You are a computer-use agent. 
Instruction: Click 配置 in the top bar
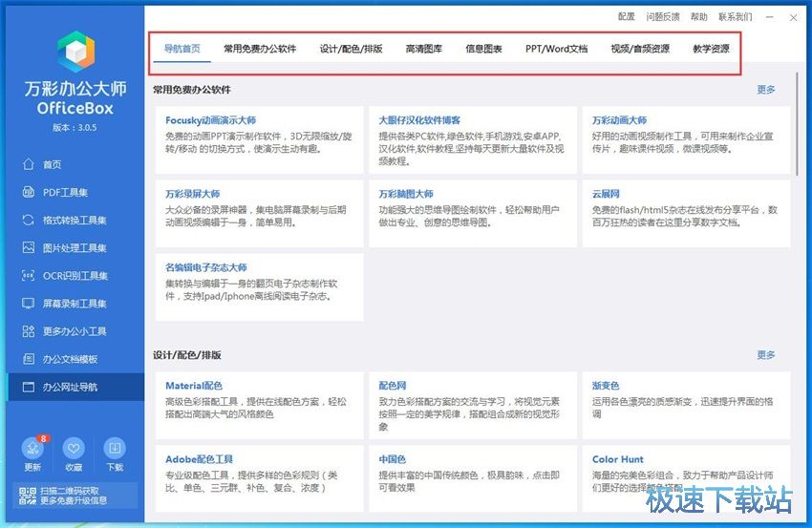point(627,16)
